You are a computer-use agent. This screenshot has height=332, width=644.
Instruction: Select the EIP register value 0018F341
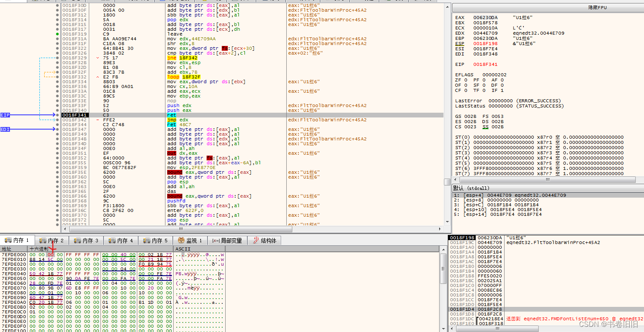point(485,64)
